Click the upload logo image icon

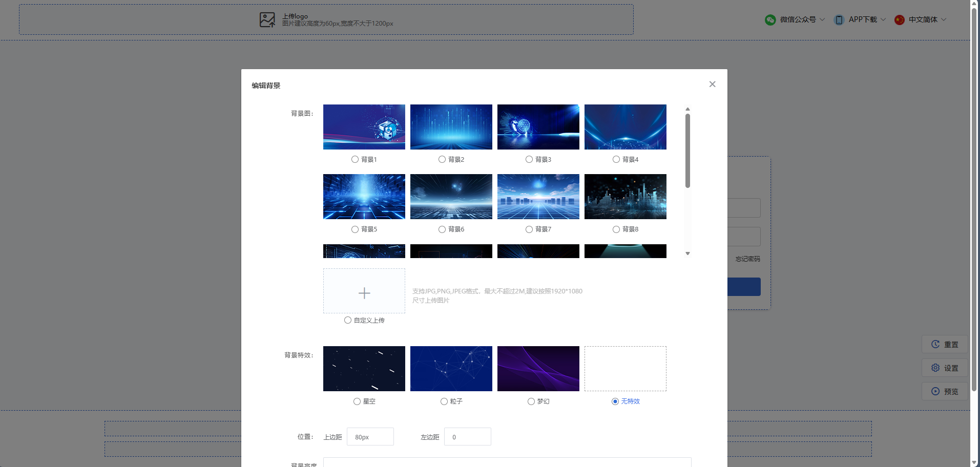(x=267, y=20)
